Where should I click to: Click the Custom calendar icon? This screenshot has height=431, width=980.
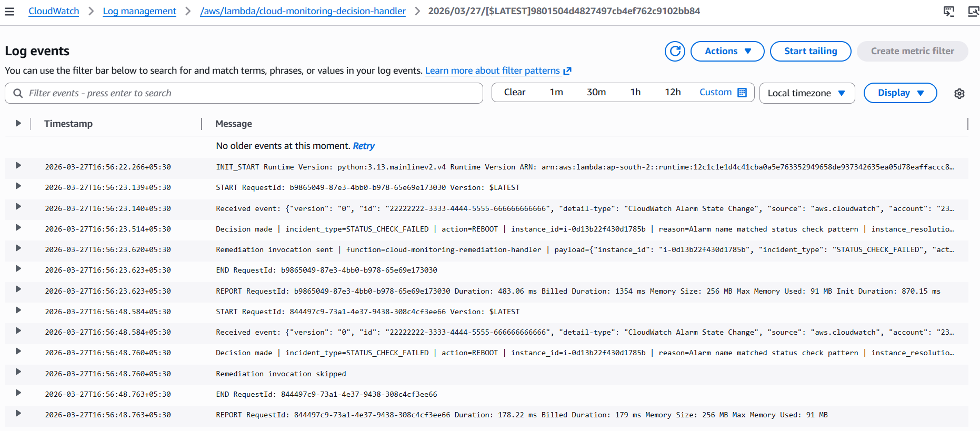[742, 93]
